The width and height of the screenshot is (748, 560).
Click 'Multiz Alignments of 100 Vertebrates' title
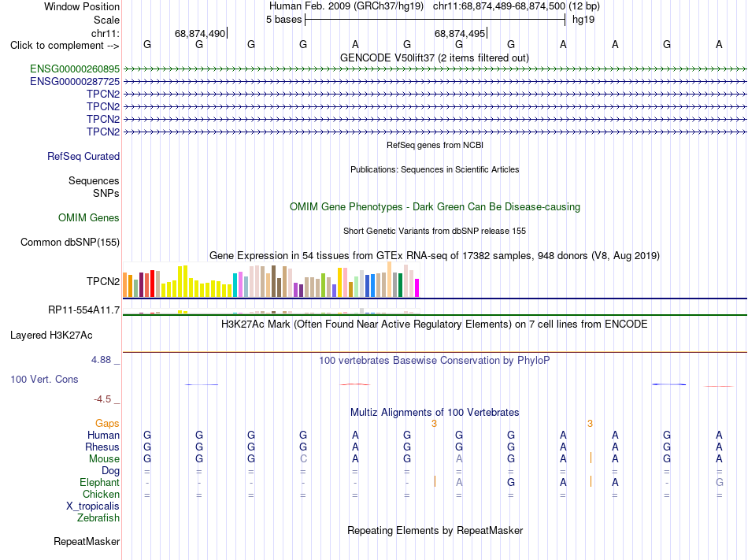tap(435, 413)
